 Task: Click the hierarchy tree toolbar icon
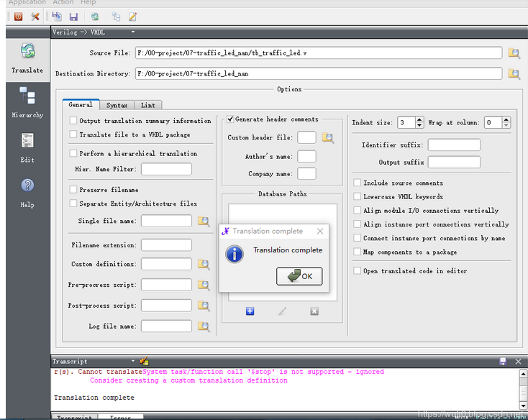[x=116, y=17]
